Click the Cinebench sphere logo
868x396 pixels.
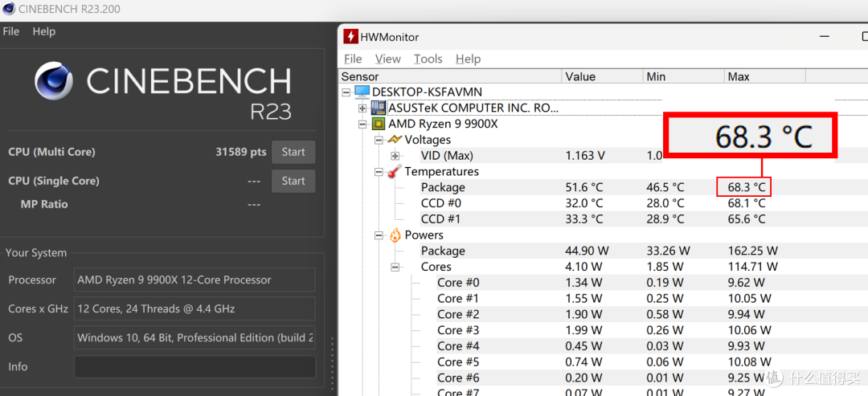54,81
